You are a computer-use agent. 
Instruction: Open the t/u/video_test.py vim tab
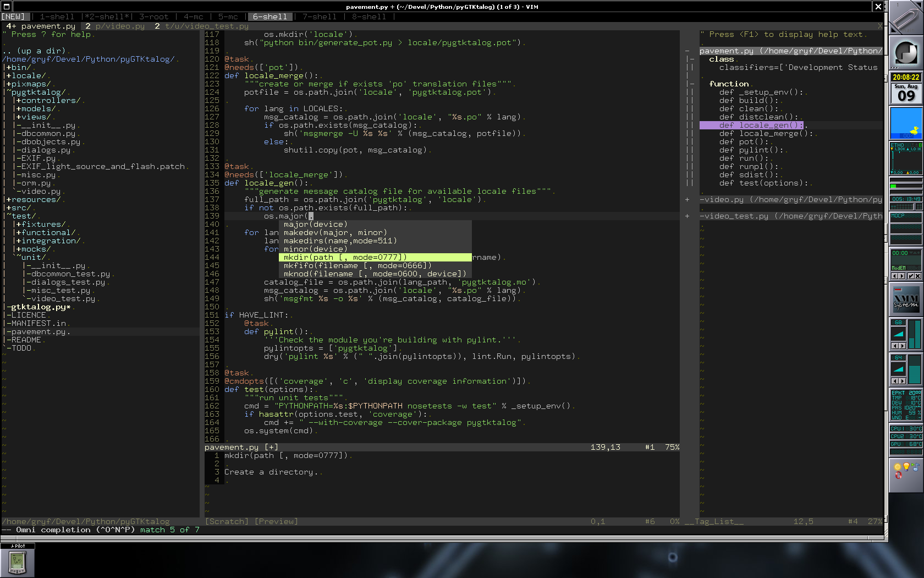[202, 26]
